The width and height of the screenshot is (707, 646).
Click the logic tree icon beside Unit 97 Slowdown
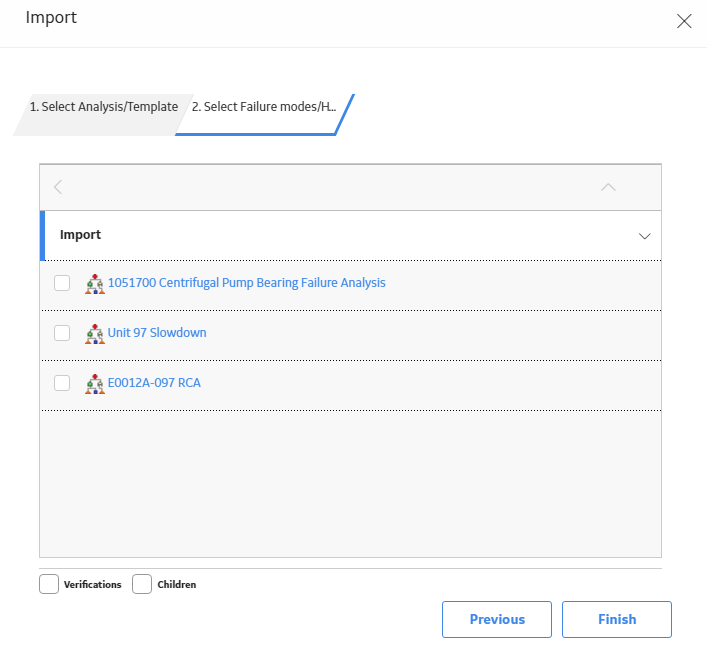pos(95,334)
